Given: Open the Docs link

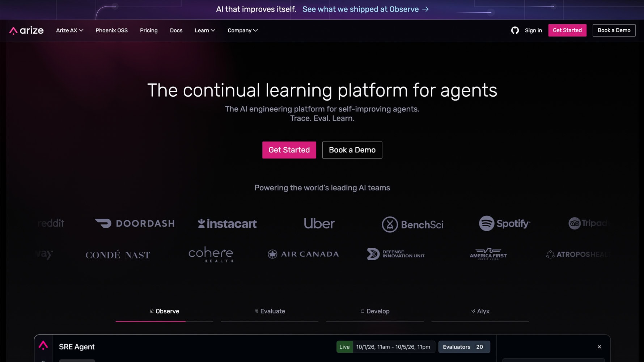Looking at the screenshot, I should 176,30.
